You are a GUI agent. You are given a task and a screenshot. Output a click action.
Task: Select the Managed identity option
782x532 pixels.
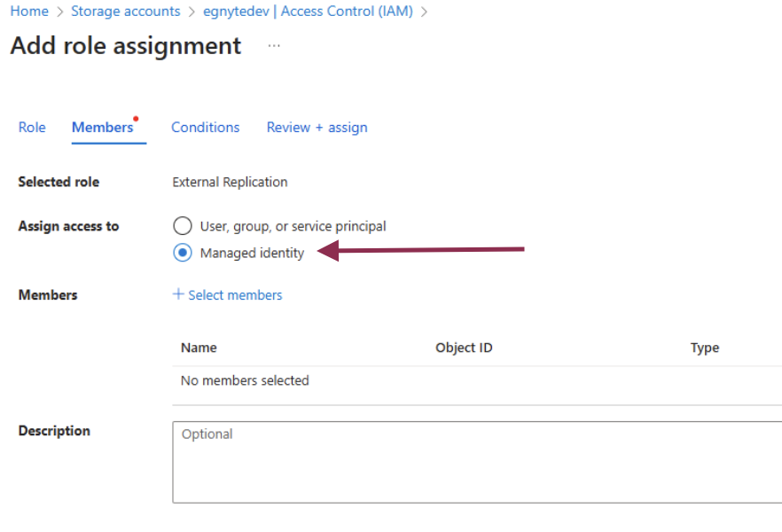pyautogui.click(x=183, y=253)
